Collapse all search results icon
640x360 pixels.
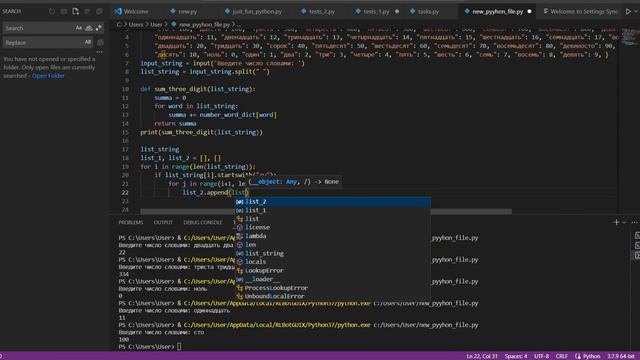point(99,11)
